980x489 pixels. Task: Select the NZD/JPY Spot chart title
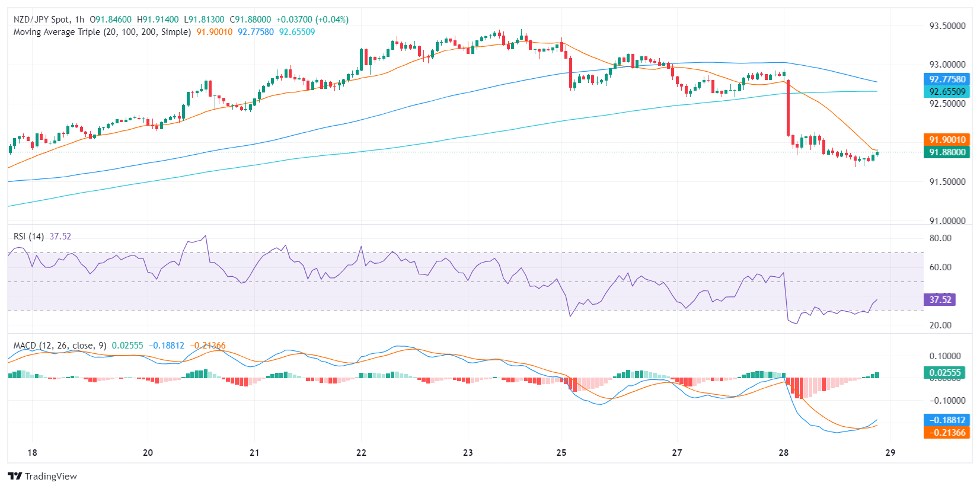[41, 20]
